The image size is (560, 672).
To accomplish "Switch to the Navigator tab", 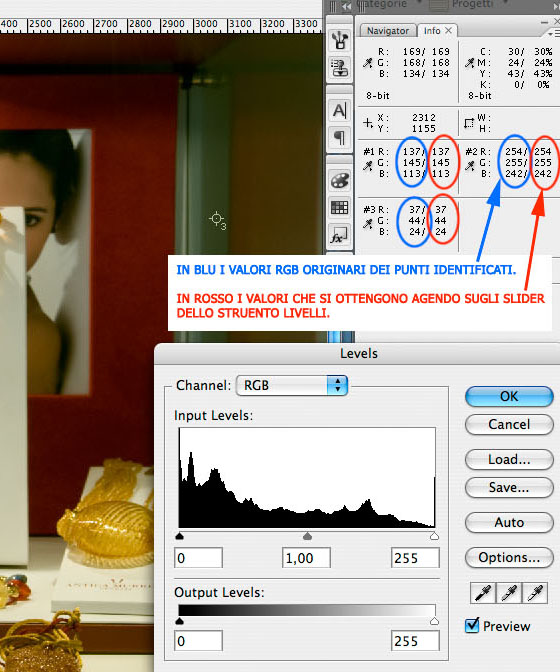I will [388, 31].
